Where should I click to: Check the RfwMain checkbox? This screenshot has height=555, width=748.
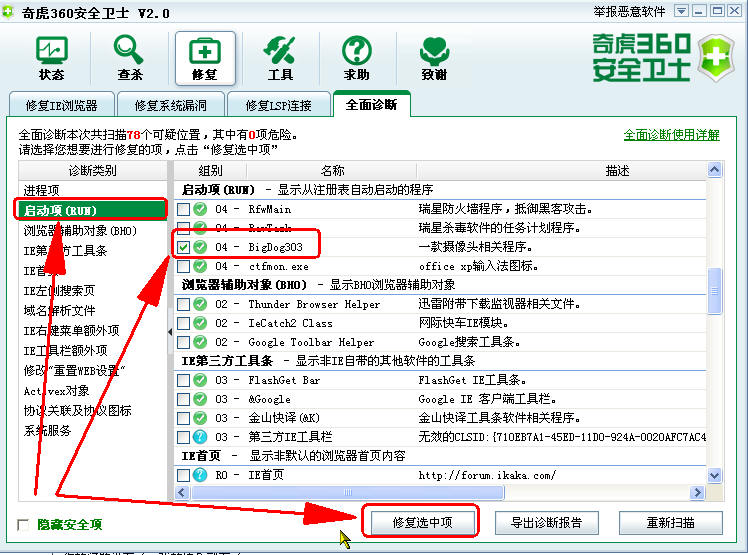point(183,209)
